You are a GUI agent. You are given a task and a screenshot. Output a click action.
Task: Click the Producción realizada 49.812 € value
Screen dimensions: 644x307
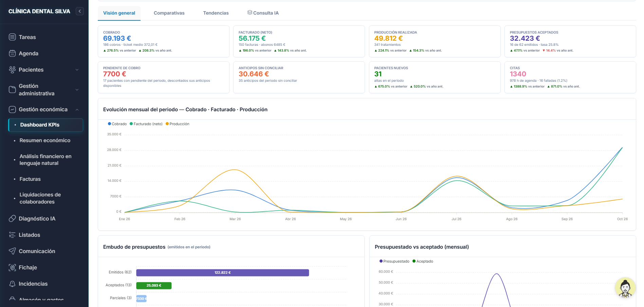click(x=388, y=38)
